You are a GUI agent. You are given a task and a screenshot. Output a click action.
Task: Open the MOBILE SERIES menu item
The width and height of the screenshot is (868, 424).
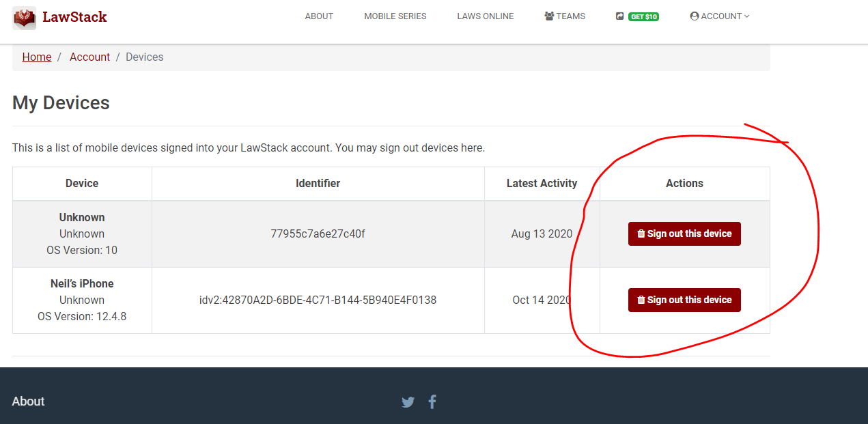click(395, 16)
